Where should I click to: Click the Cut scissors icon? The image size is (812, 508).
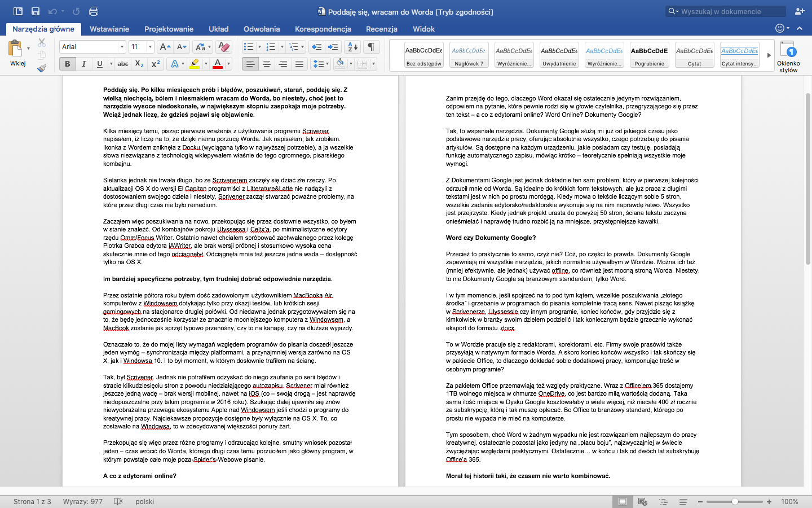[42, 42]
